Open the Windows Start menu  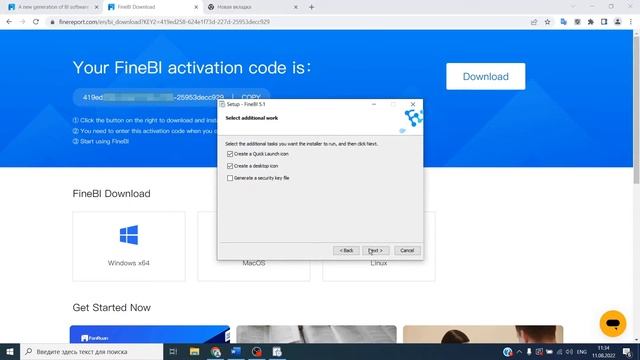point(10,351)
